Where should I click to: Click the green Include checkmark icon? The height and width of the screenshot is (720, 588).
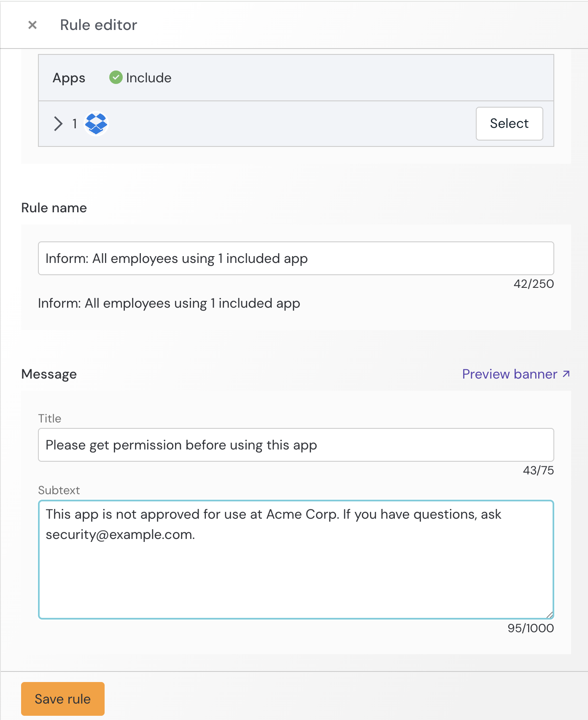tap(116, 78)
